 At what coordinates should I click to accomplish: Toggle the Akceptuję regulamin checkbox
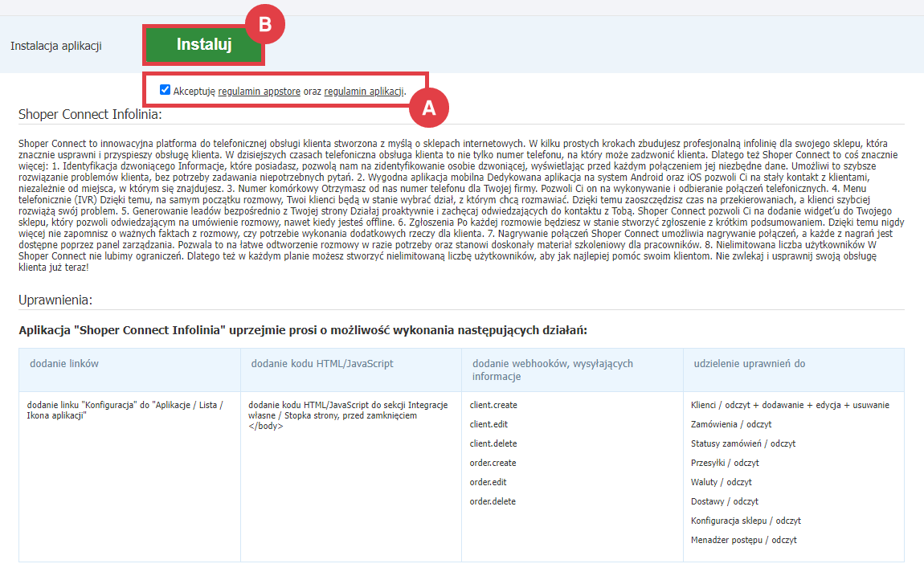point(165,90)
